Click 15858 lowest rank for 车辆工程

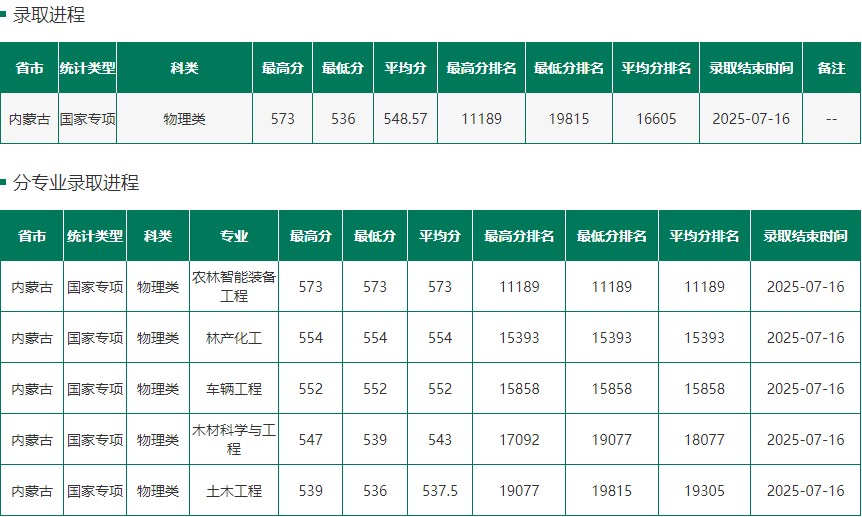tap(612, 389)
